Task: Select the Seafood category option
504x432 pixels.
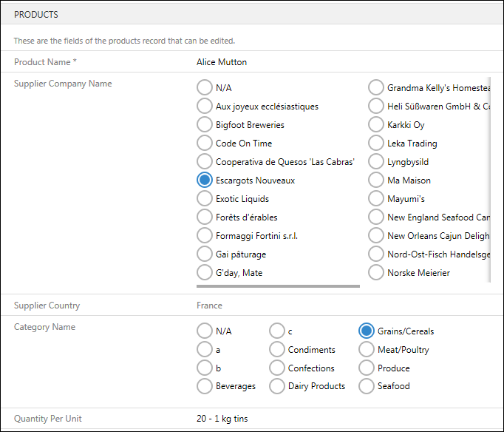Action: [x=366, y=386]
